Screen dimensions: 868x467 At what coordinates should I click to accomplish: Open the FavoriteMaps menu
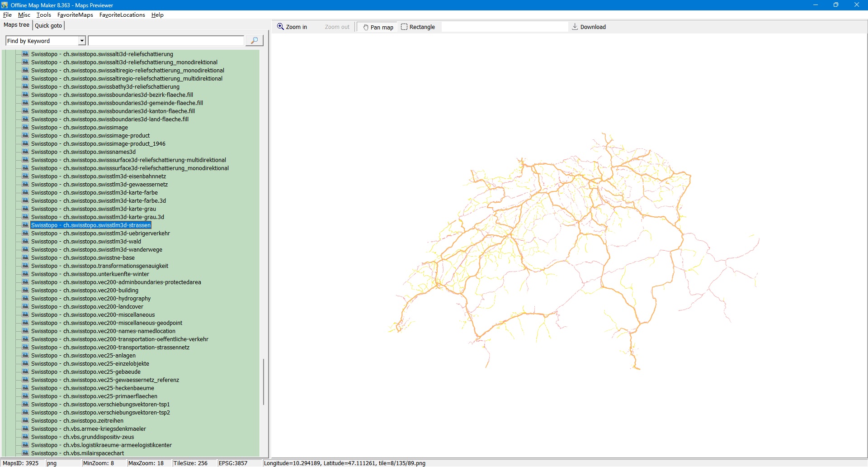pos(75,15)
